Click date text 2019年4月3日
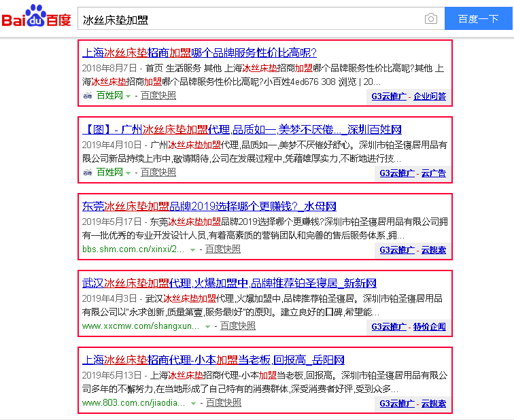This screenshot has width=514, height=420. [109, 298]
